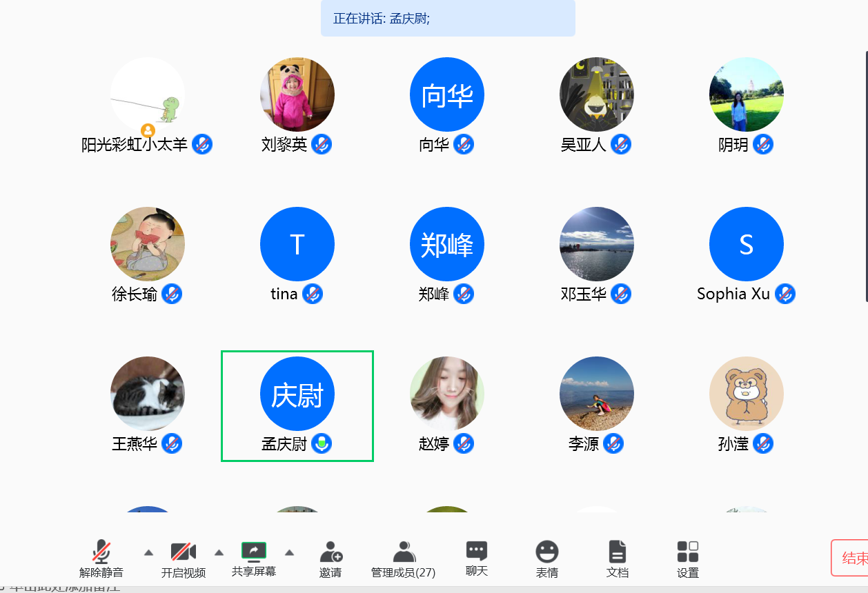Open the 设置 settings icon
The width and height of the screenshot is (868, 593).
pos(687,552)
